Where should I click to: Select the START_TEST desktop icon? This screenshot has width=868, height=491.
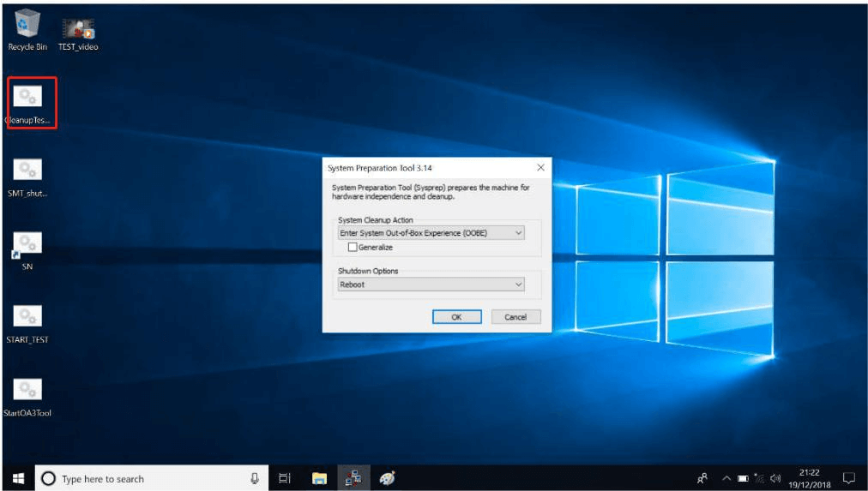(27, 319)
